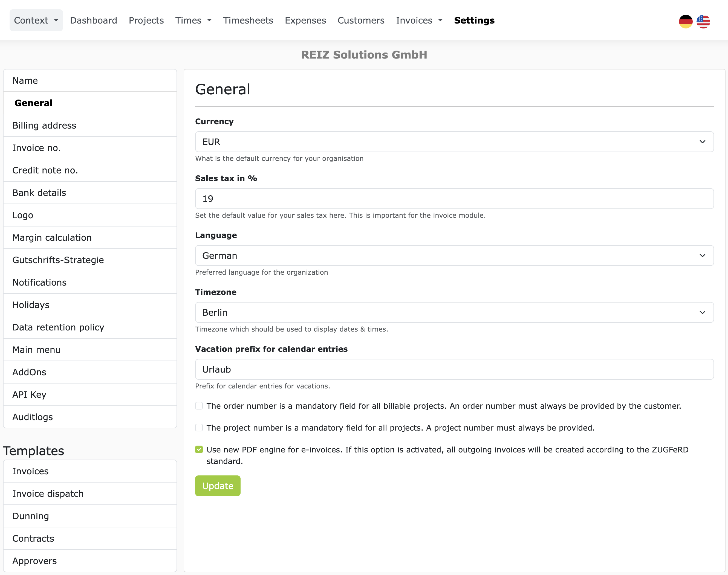
Task: Open the Currency dropdown
Action: 454,142
